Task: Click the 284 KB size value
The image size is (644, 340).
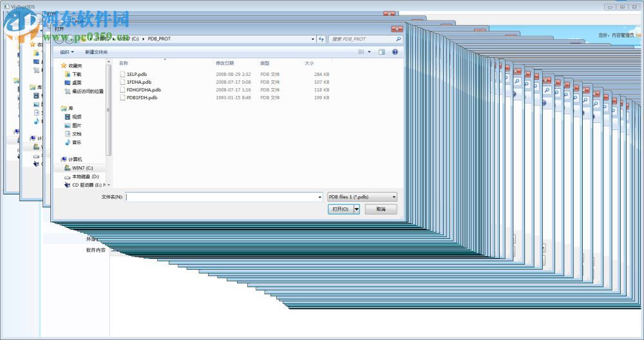Action: tap(321, 74)
